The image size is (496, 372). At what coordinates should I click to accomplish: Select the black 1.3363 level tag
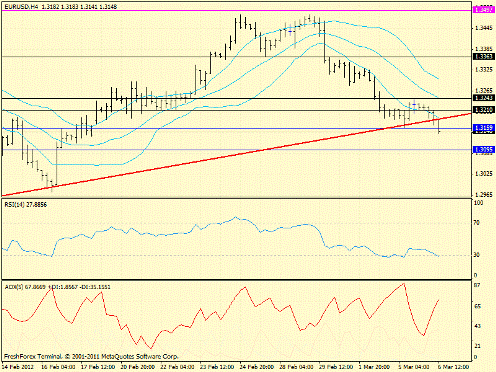pos(484,57)
